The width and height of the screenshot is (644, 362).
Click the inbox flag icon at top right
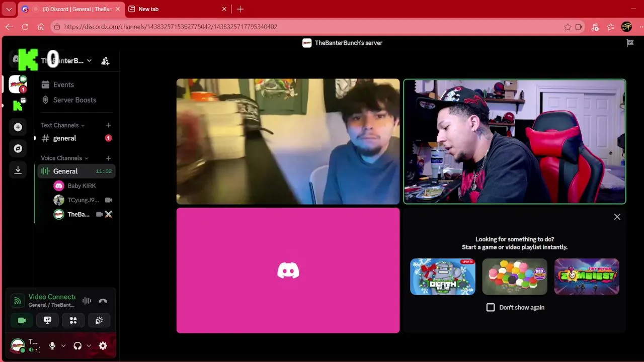point(630,43)
